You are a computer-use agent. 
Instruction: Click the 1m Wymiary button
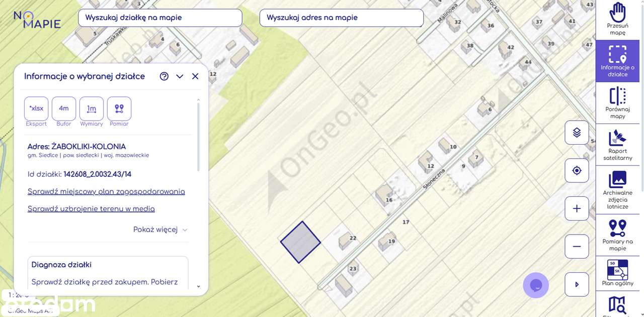click(92, 109)
